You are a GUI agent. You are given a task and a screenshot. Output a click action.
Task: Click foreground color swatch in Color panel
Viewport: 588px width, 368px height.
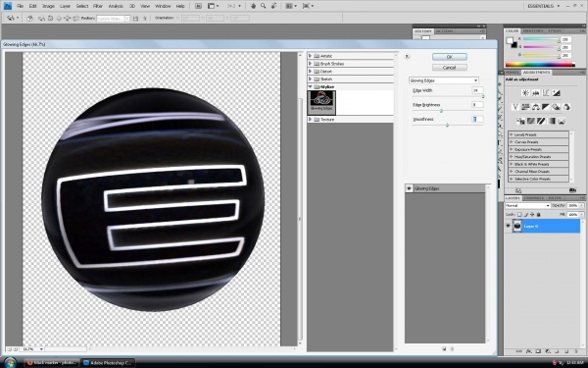[x=510, y=40]
